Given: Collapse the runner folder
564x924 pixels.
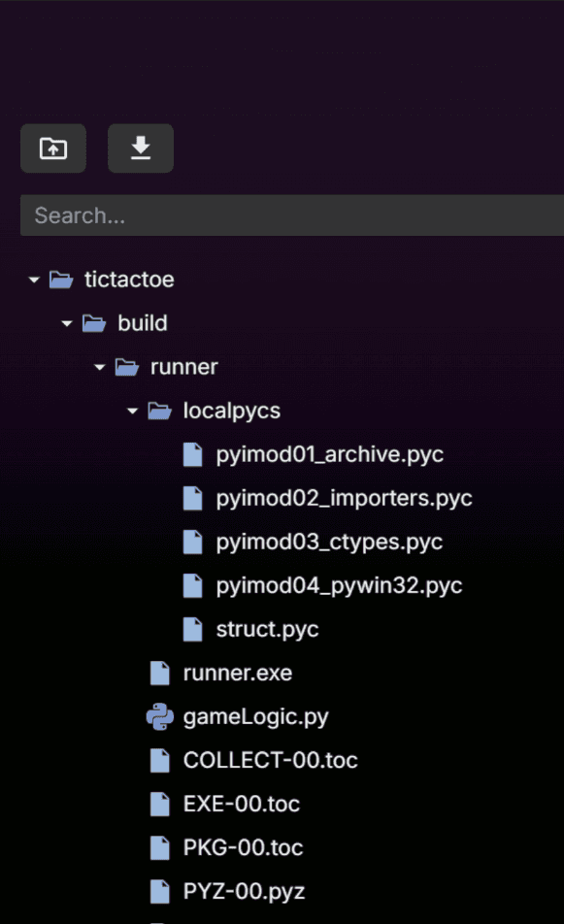Looking at the screenshot, I should coord(98,367).
